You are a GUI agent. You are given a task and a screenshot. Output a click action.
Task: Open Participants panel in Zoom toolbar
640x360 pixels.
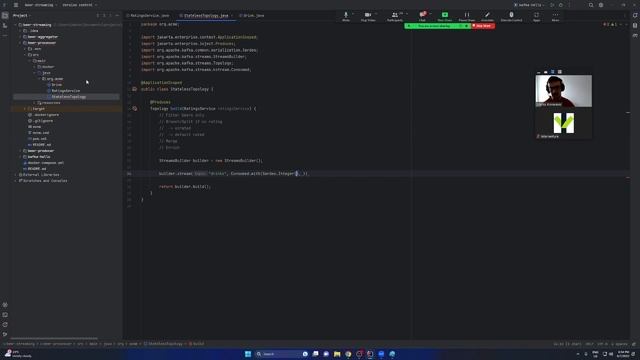pos(394,16)
